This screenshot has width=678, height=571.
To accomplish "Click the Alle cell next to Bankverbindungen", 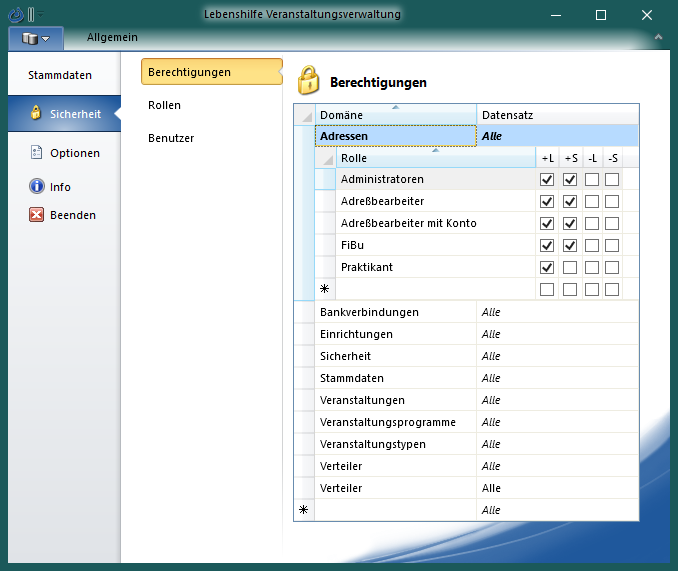I will [x=557, y=312].
